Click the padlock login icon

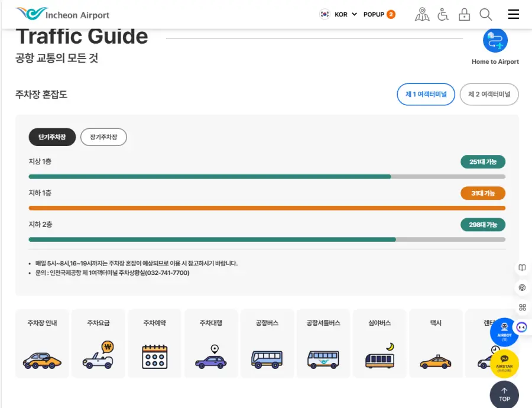point(464,14)
